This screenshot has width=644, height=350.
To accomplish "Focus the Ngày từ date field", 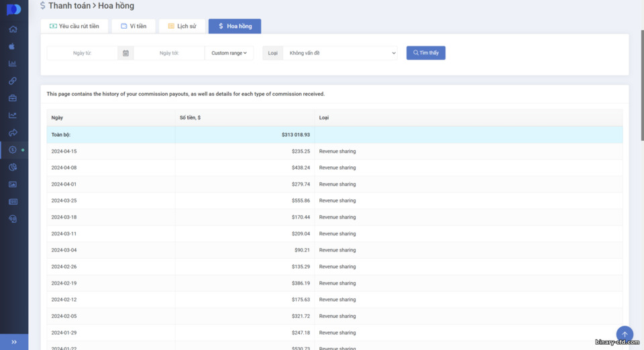I will pos(82,53).
